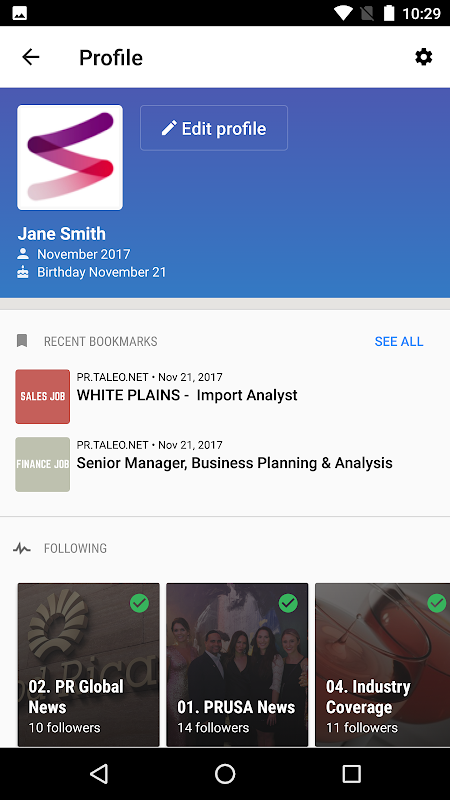Toggle the green checkmark on Industry Coverage
This screenshot has width=450, height=800.
tap(437, 603)
